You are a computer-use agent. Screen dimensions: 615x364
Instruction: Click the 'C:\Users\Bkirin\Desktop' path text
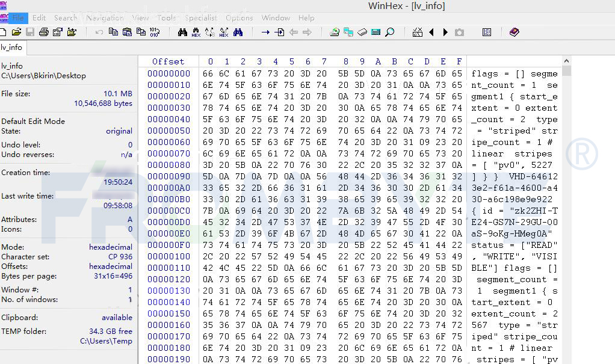point(43,76)
